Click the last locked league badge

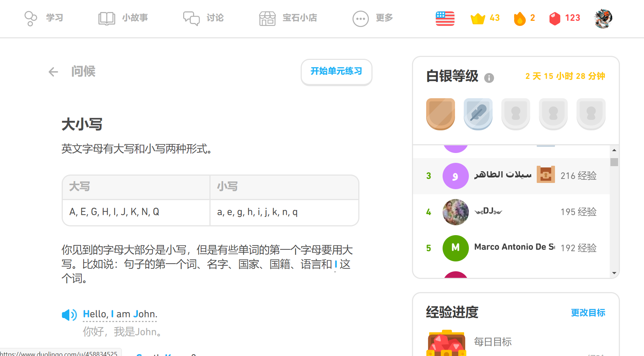[591, 114]
